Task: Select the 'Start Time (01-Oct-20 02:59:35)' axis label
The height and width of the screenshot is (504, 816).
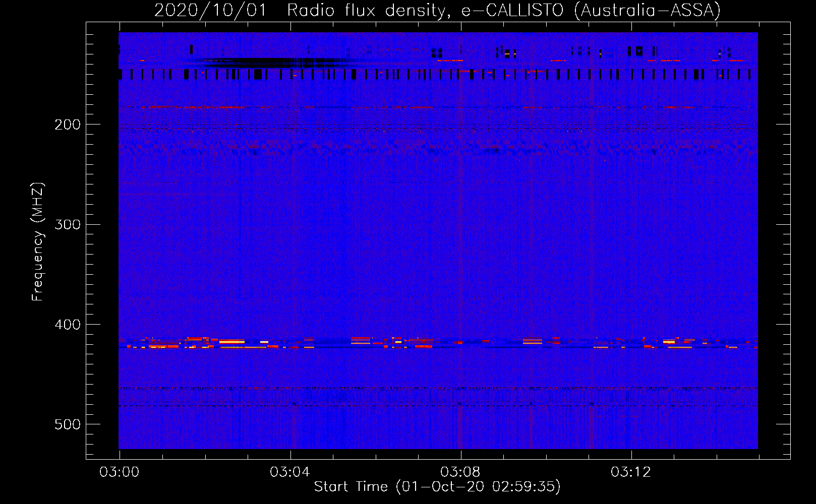Action: [437, 487]
